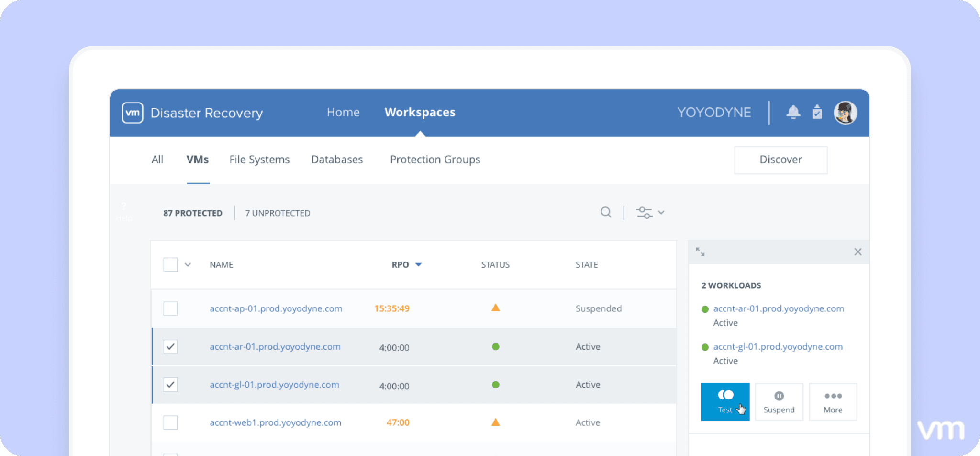
Task: Open the tasks clipboard icon in header
Action: pos(817,112)
